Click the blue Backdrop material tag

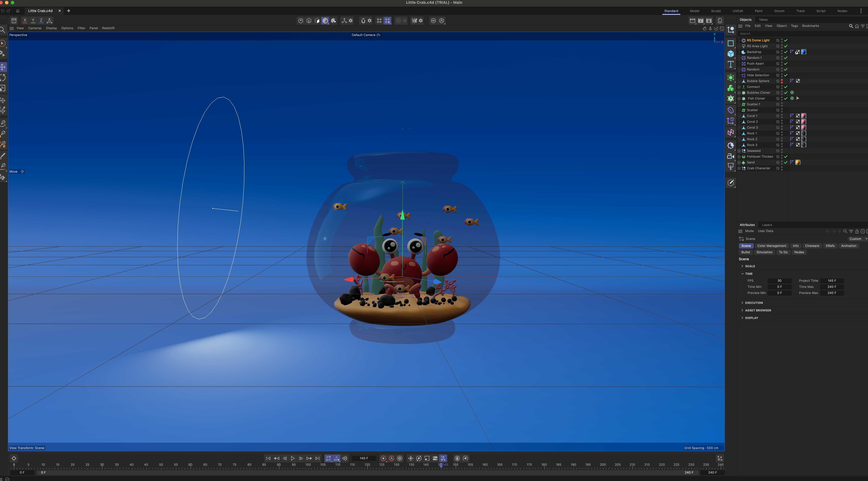pyautogui.click(x=804, y=52)
